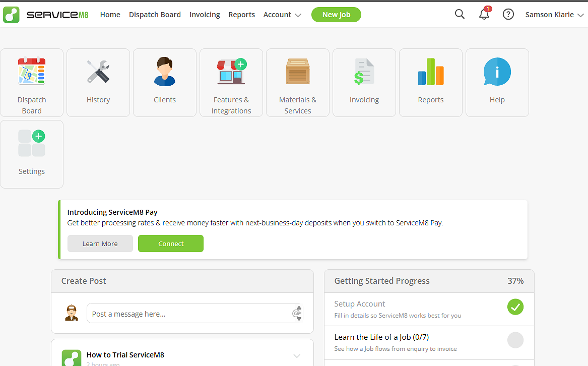Click the Introducing ServiceM8 Pay heading
This screenshot has width=588, height=366.
112,212
